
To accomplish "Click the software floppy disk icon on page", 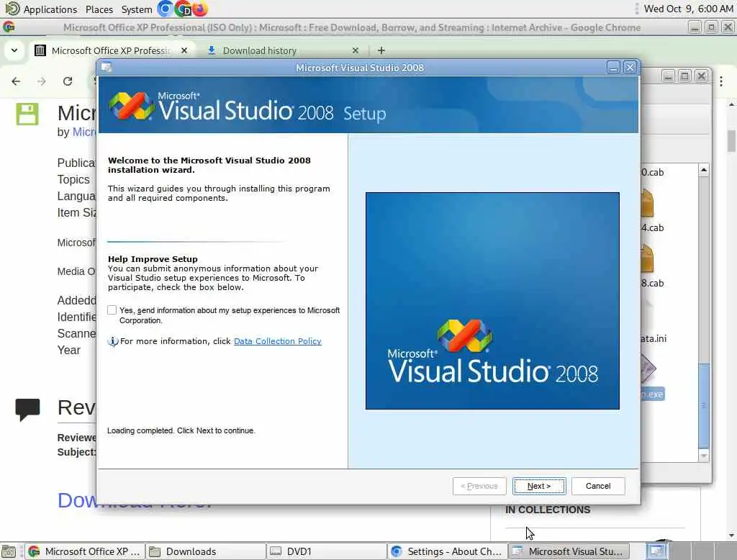I will [27, 114].
